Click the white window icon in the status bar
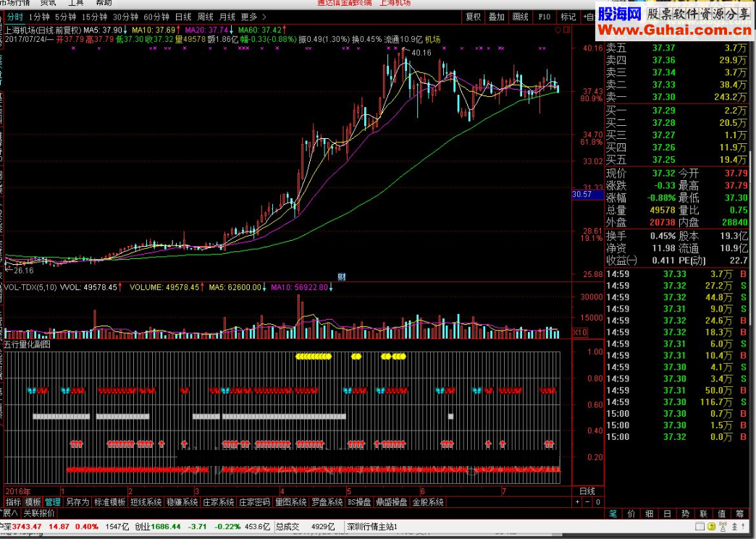Viewport: 756px width, 539px height. point(700,527)
